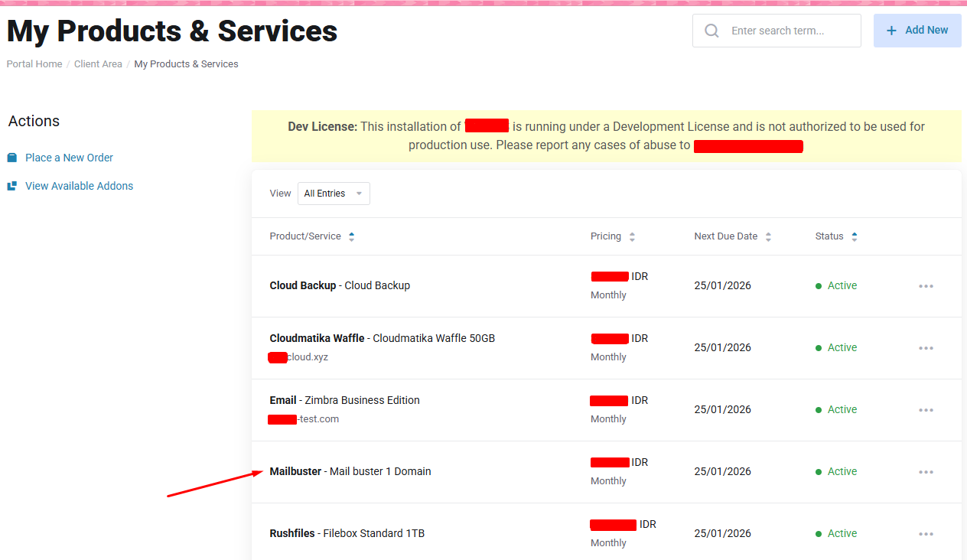Sort by the Pricing column arrows
Viewport: 967px width, 560px height.
tap(632, 237)
